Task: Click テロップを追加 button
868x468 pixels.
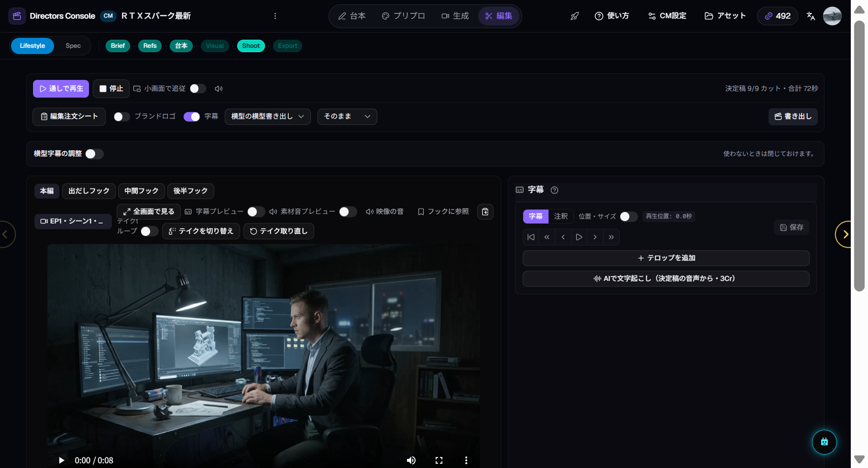Action: pos(666,258)
